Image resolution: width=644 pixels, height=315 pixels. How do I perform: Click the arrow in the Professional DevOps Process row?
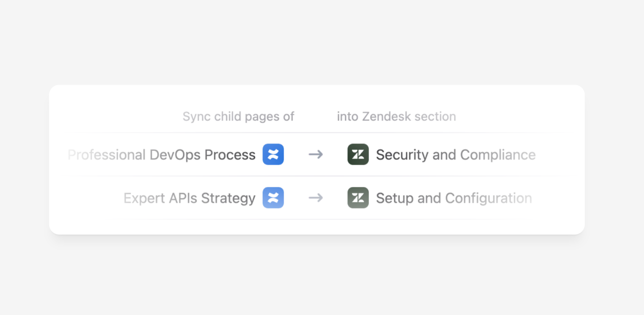[316, 154]
